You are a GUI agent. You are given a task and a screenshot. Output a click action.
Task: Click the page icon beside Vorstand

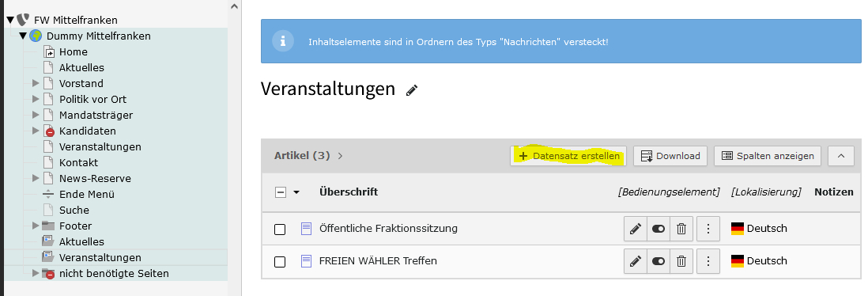click(x=49, y=83)
